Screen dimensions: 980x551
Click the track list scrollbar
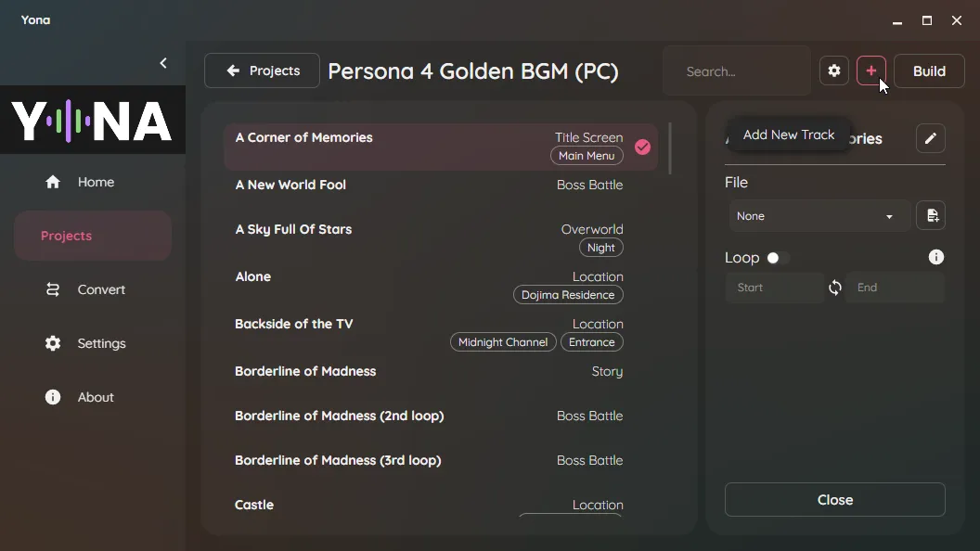click(670, 148)
